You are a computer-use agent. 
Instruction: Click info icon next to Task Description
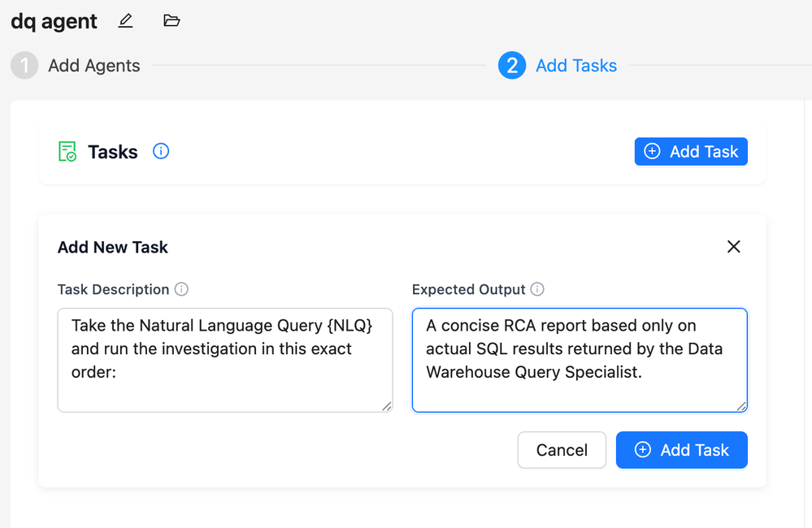pyautogui.click(x=181, y=289)
